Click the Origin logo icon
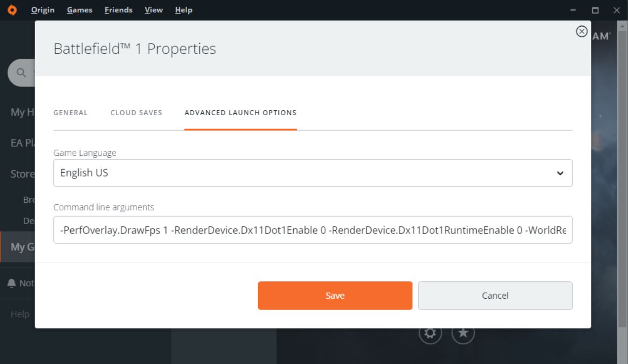Image resolution: width=628 pixels, height=364 pixels. click(x=12, y=10)
